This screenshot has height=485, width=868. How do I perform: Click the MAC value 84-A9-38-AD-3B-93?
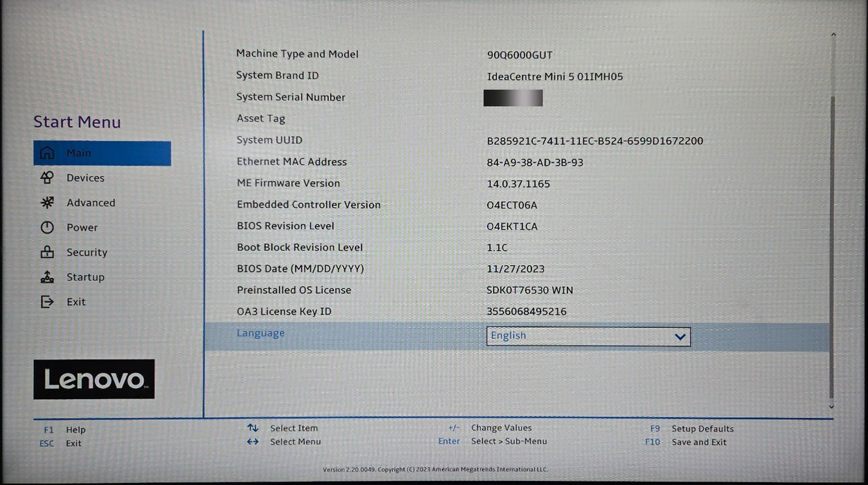point(535,163)
